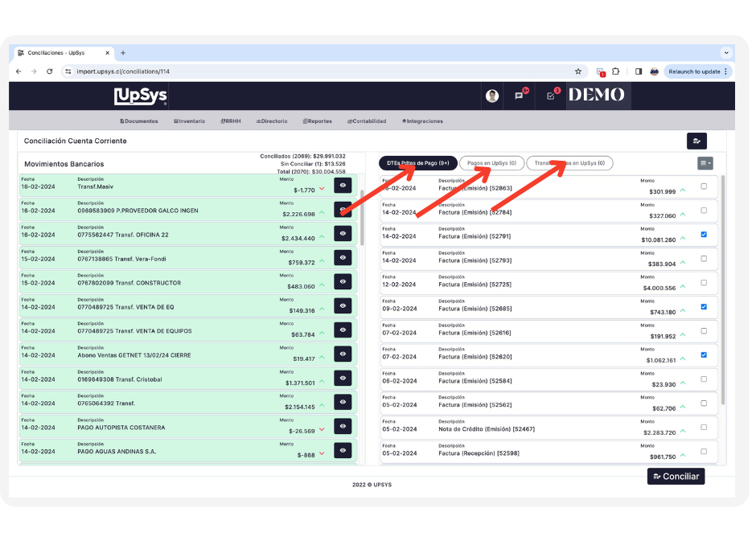Image resolution: width=756 pixels, height=553 pixels.
Task: Click eye icon for Transf. OFICINA 22 row
Action: [x=343, y=234]
